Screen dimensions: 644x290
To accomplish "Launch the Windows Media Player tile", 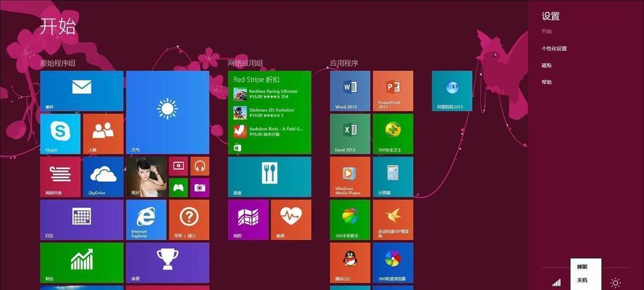I will pyautogui.click(x=350, y=177).
